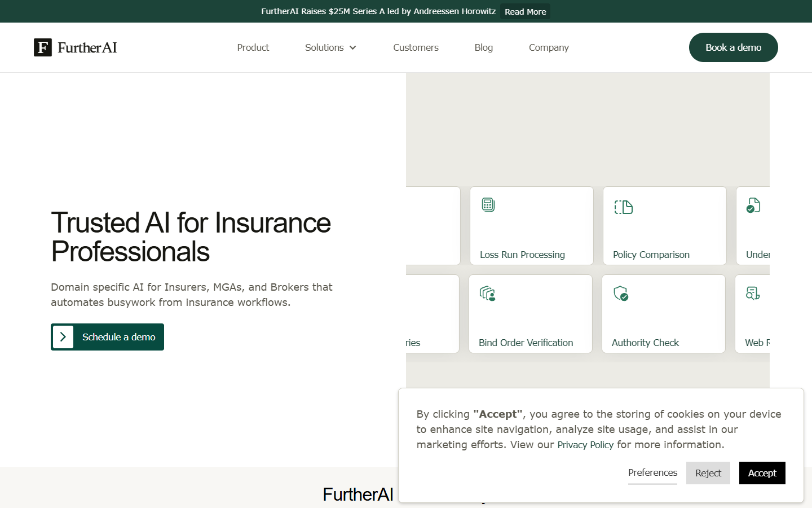Go to the Blog page
812x508 pixels.
[484, 47]
